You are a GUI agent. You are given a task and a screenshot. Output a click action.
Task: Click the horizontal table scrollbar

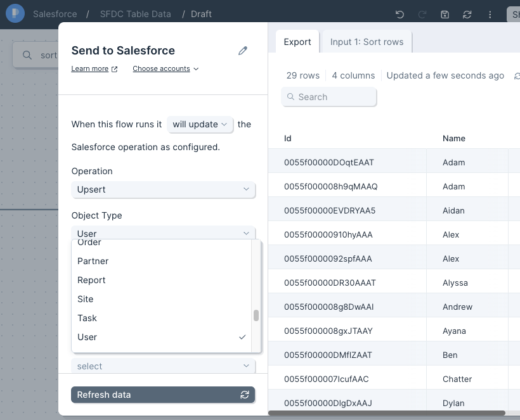[x=387, y=412]
